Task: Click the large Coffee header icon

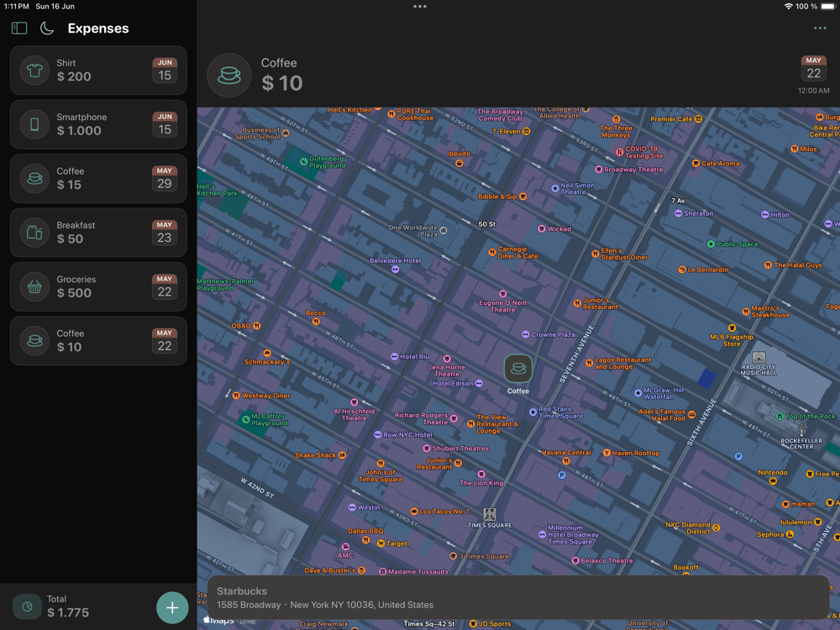Action: pyautogui.click(x=228, y=75)
